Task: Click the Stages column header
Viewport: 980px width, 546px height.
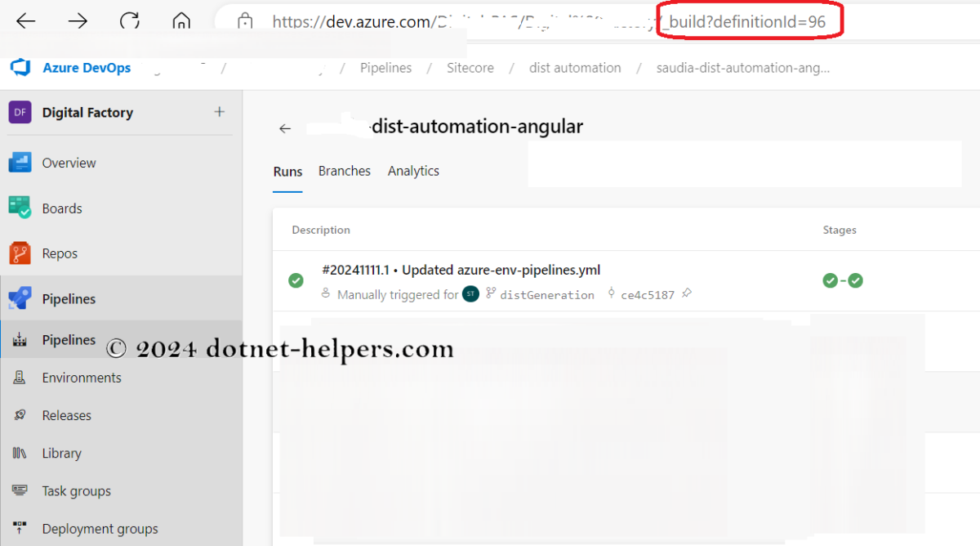Action: pyautogui.click(x=840, y=230)
